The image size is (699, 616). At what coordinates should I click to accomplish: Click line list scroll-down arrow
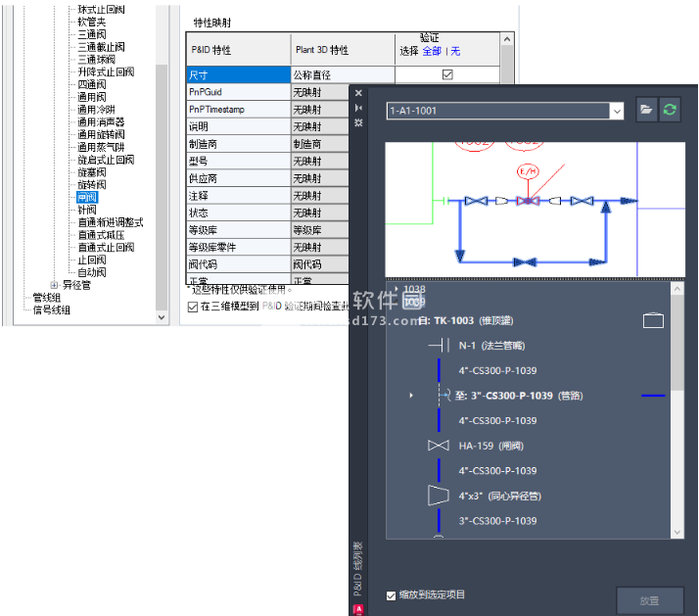pos(677,532)
